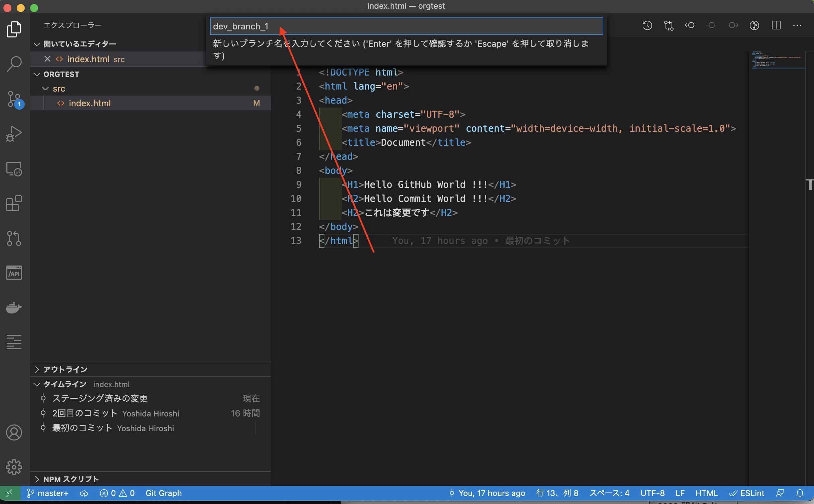Select ステージング済みの変更 timeline entry
The image size is (814, 504).
(x=150, y=398)
